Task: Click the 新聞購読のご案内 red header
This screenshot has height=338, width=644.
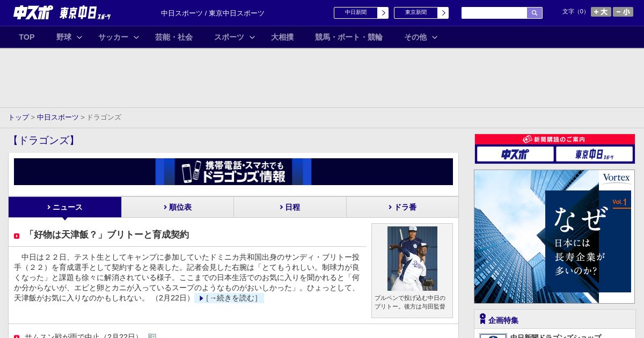Action: (554, 139)
